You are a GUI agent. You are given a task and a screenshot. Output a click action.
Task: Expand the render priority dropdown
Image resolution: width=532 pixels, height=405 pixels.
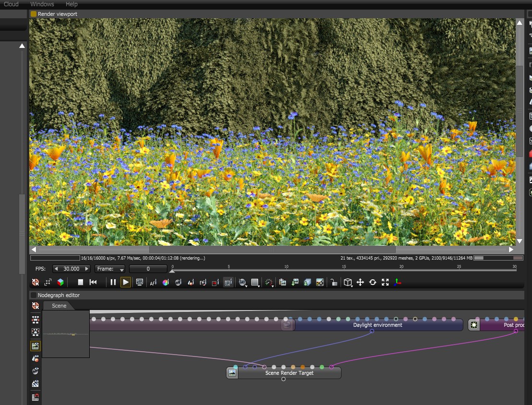point(270,282)
